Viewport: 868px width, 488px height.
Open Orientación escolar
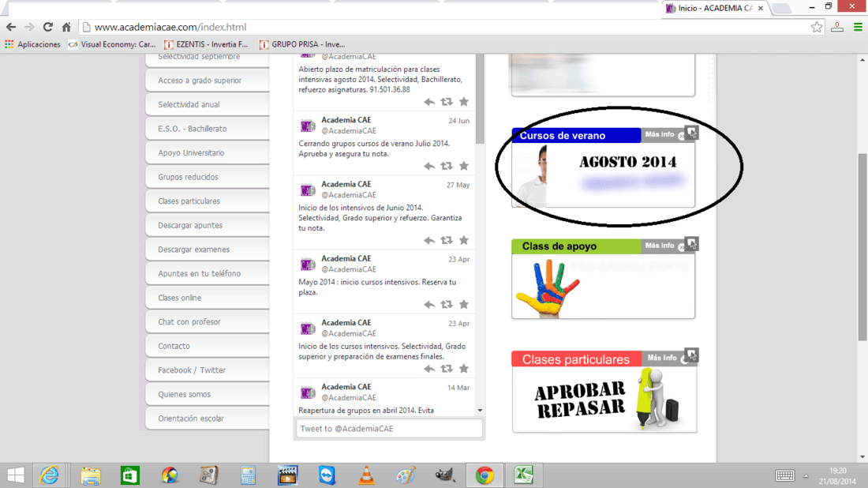(208, 419)
